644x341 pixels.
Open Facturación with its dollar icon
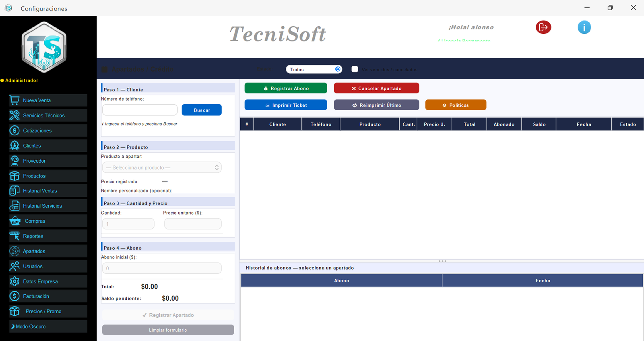(14, 296)
